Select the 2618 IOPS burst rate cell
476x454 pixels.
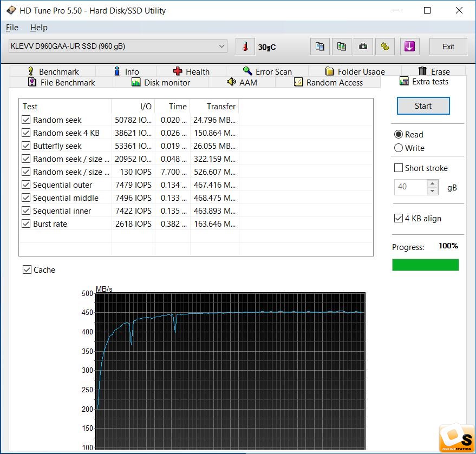point(133,224)
